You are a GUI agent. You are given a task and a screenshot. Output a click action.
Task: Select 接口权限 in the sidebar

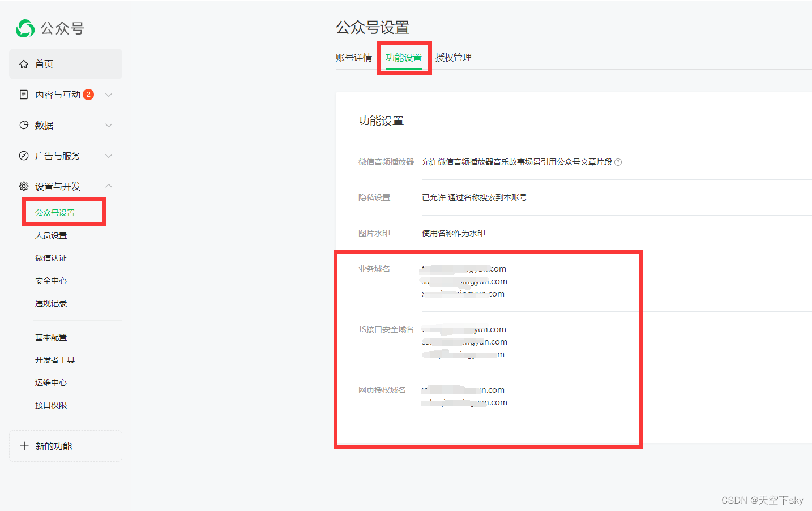pos(51,405)
